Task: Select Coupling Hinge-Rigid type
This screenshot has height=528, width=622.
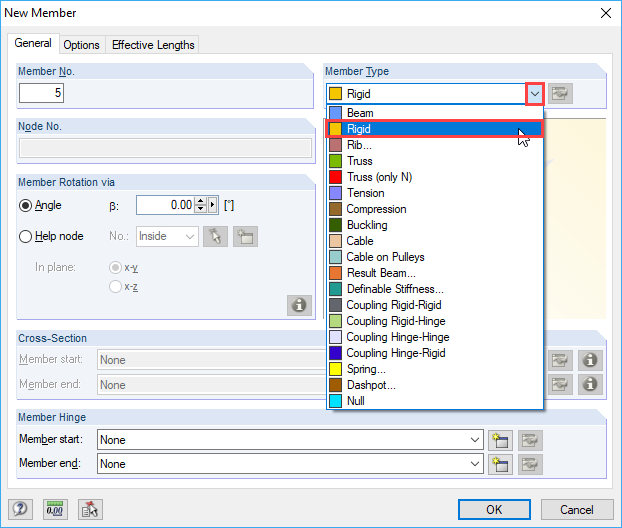Action: tap(435, 353)
